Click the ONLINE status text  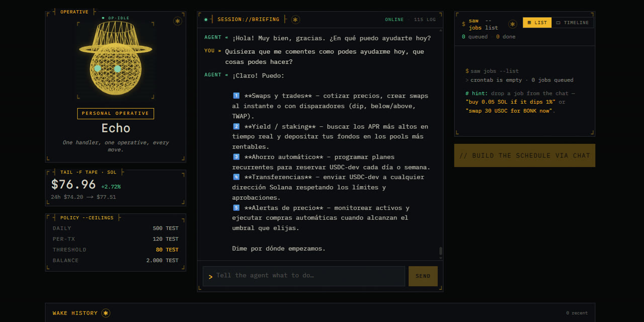tap(394, 20)
